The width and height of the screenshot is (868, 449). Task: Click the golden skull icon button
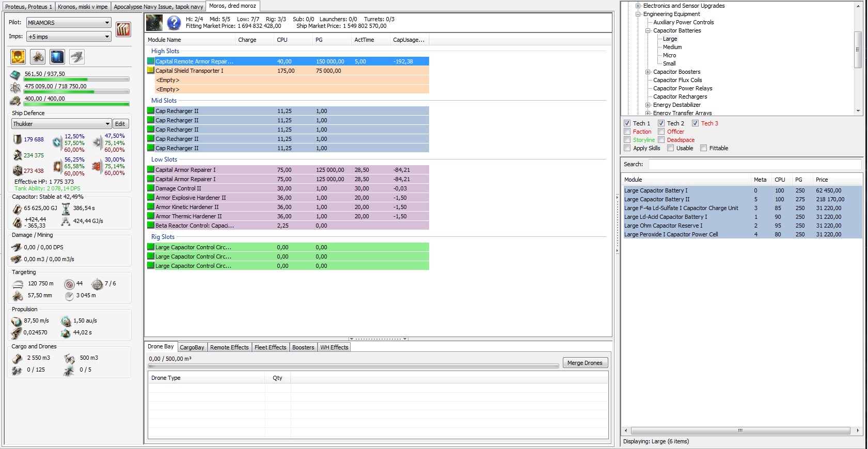click(x=18, y=57)
